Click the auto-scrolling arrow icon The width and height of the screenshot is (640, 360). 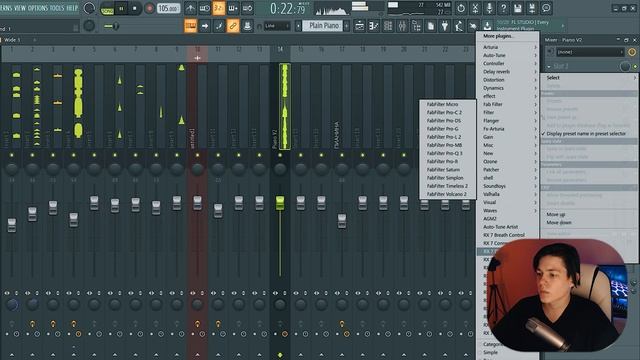click(205, 26)
